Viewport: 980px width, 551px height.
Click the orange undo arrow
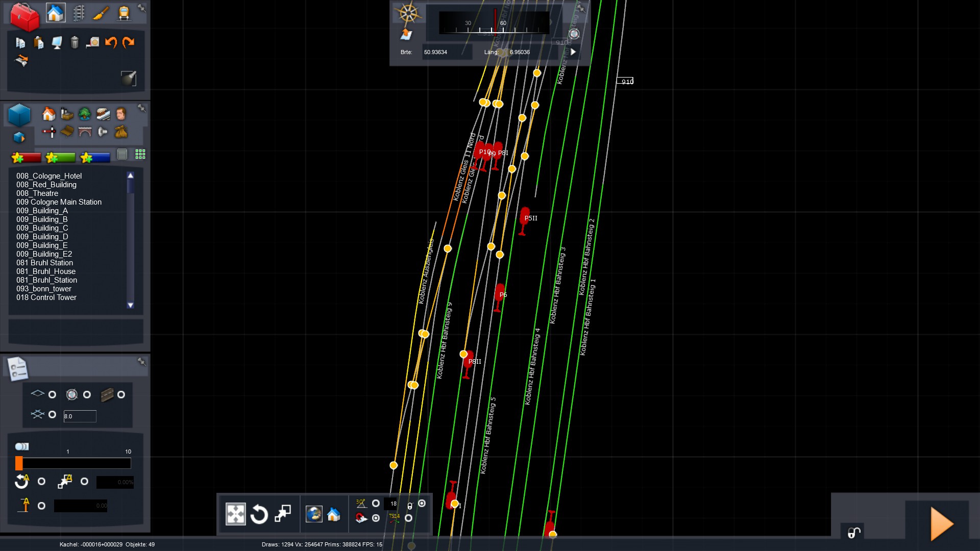[111, 42]
